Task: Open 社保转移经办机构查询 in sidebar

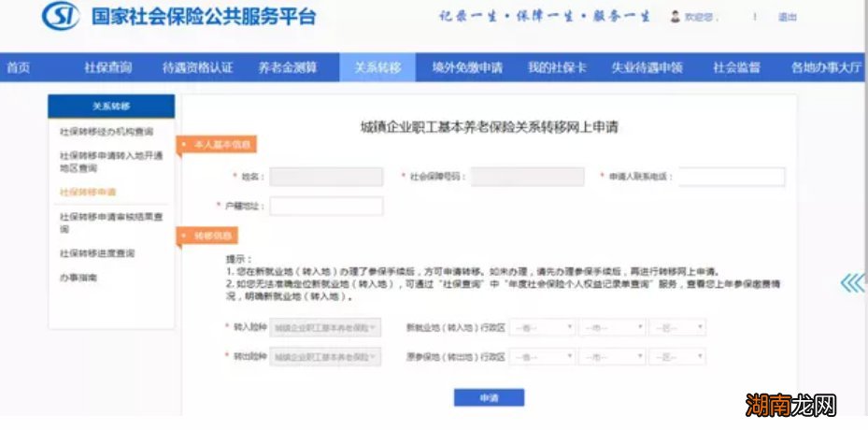Action: (107, 132)
